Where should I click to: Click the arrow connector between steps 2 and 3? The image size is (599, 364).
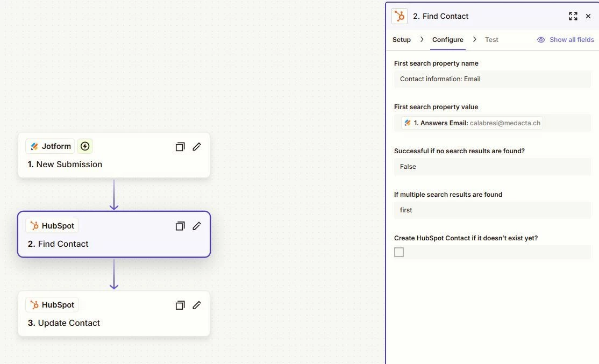pyautogui.click(x=114, y=274)
